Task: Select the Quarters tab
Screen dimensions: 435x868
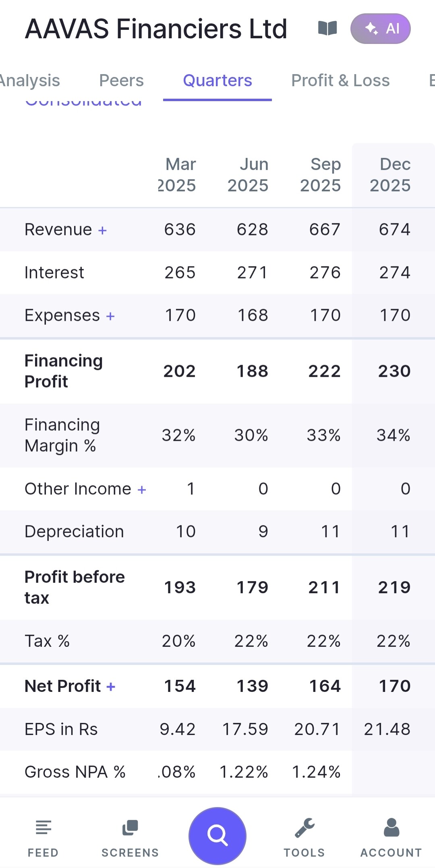Action: click(x=217, y=81)
